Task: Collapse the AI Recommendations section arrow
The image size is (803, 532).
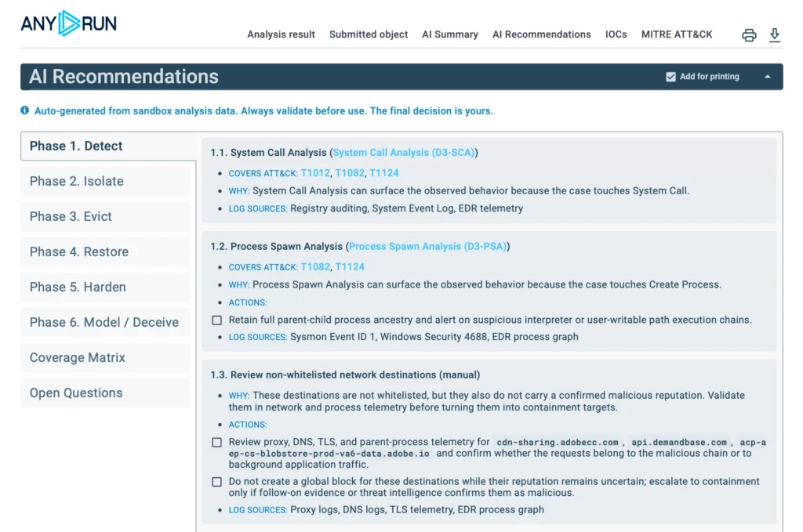Action: pos(767,77)
